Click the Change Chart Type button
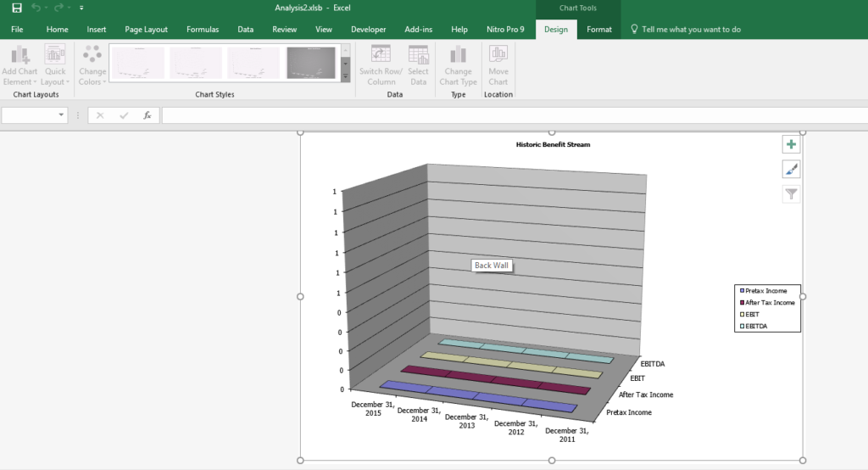This screenshot has width=868, height=470. click(458, 65)
